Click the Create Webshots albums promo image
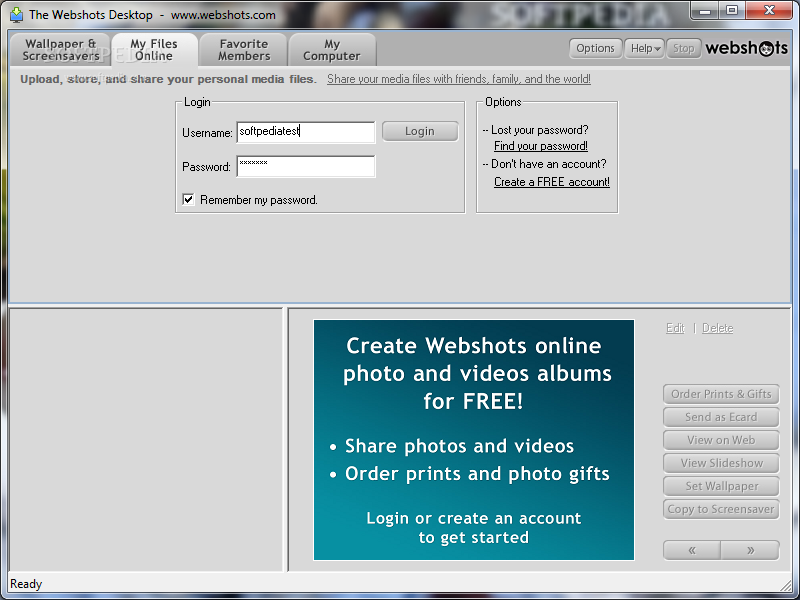 (473, 440)
